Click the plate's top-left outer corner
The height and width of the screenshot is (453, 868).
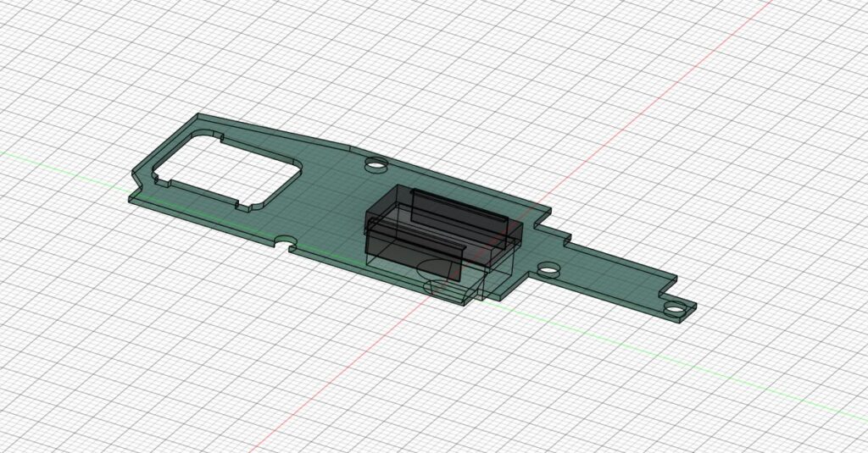(x=198, y=114)
